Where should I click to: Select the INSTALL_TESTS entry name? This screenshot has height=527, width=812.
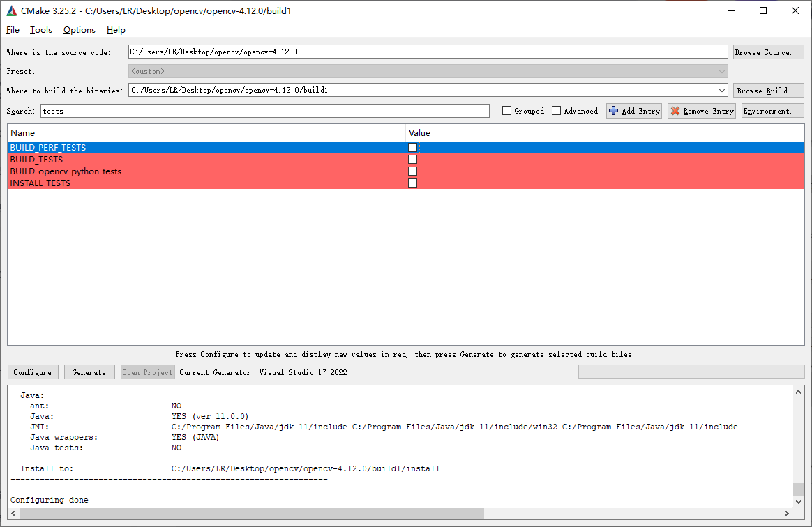pos(40,183)
